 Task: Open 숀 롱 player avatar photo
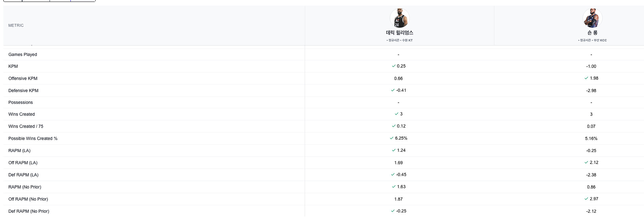coord(592,18)
